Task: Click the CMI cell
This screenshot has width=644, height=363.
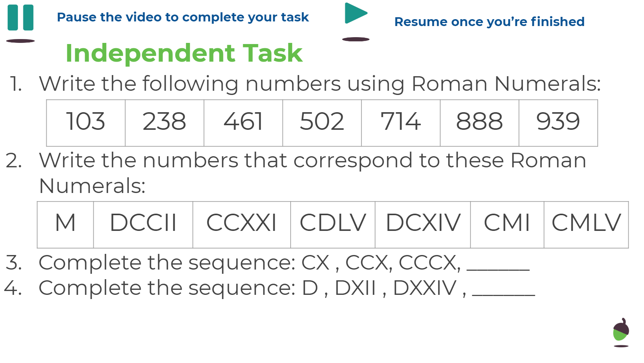Action: tap(507, 225)
